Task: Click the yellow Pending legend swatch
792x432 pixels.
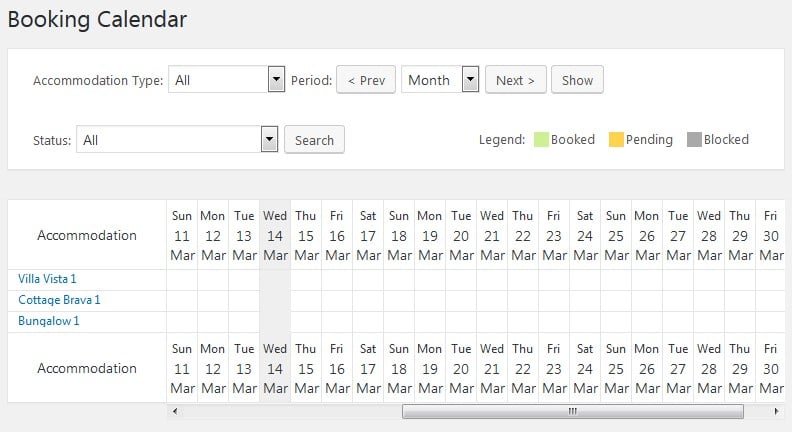Action: pos(616,140)
